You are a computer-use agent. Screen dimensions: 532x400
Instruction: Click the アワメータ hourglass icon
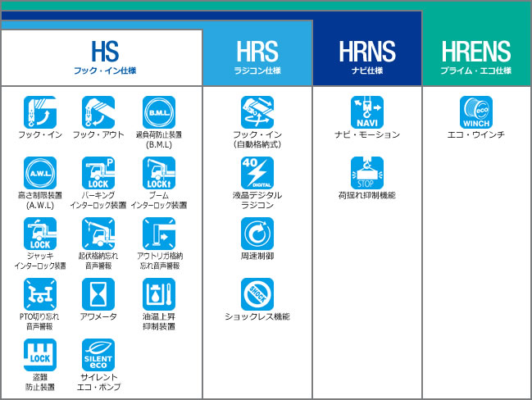click(x=98, y=294)
